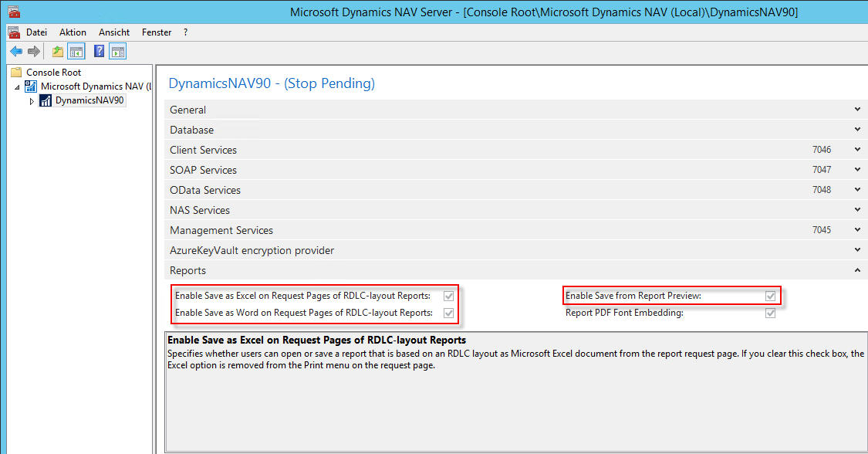Screen dimensions: 868x454
Task: Click the Forward arrow toolbar icon
Action: point(34,52)
